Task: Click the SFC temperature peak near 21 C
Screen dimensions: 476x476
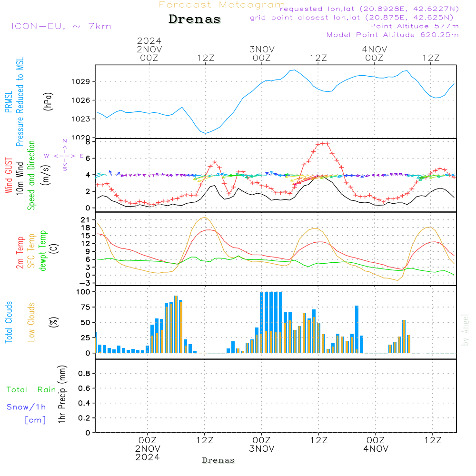Action: [x=206, y=218]
